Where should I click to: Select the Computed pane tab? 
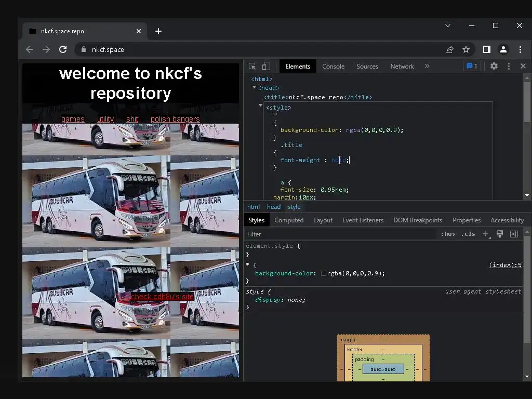click(x=289, y=220)
